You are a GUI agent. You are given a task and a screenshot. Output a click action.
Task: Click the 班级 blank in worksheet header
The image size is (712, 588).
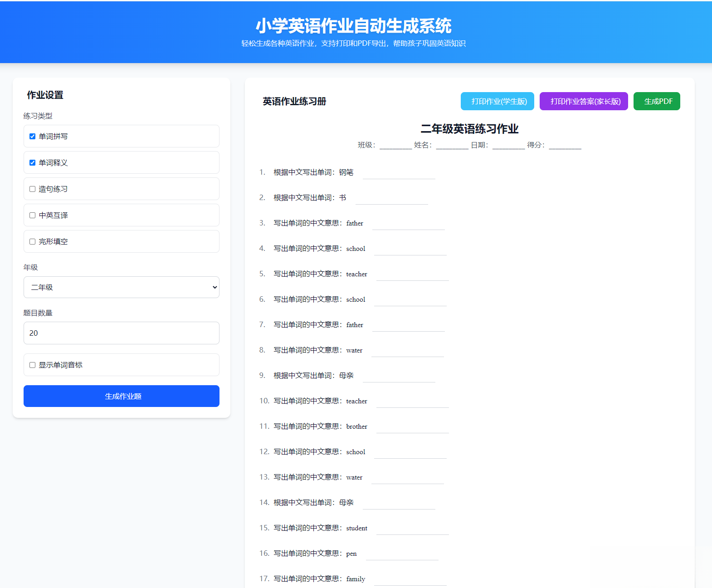click(395, 145)
